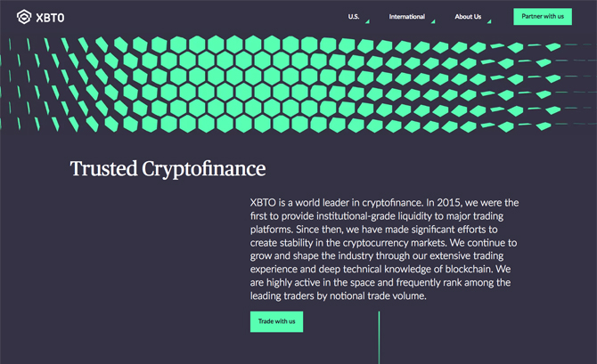
Task: Select the Trusted Cryptofinance heading
Action: click(168, 169)
